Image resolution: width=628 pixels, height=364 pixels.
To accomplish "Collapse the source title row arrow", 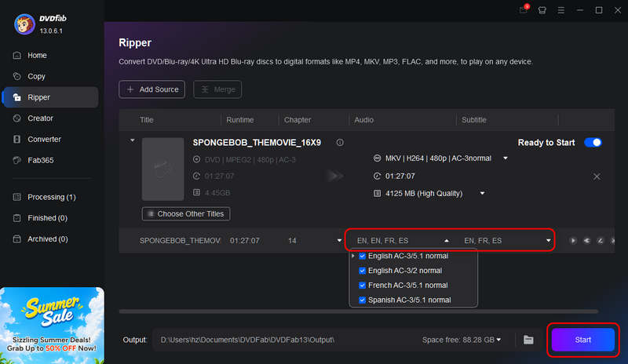I will pyautogui.click(x=132, y=140).
